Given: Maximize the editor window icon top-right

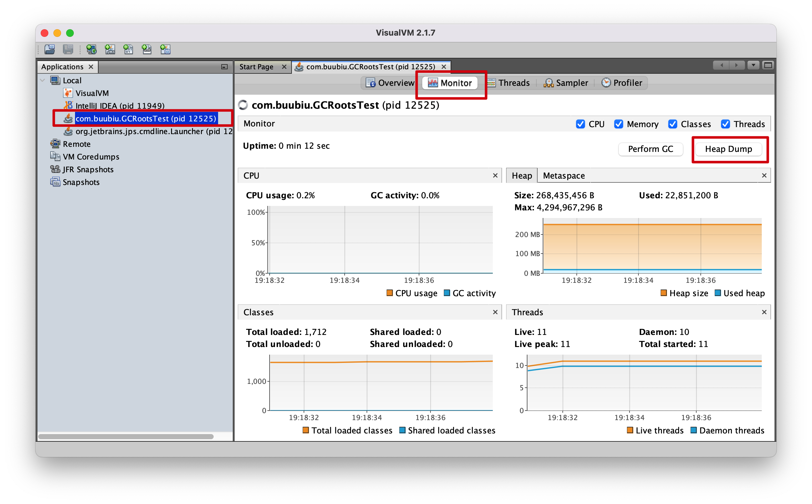Looking at the screenshot, I should (768, 65).
